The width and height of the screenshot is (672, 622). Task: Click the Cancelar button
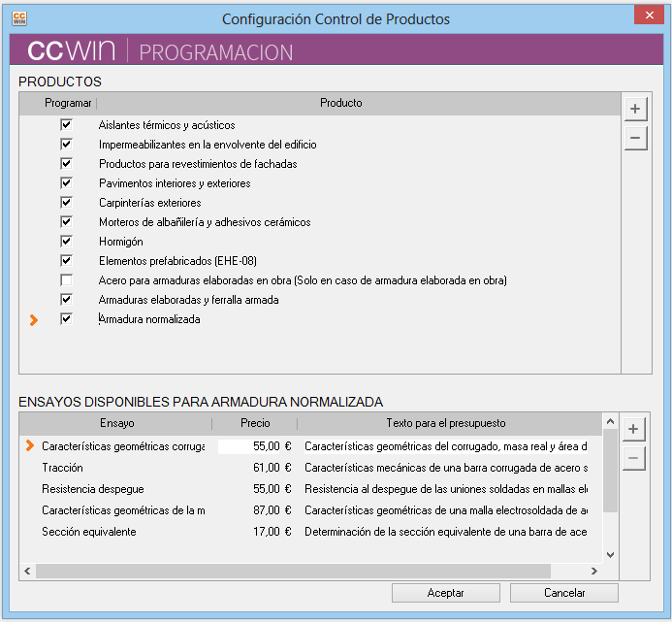(563, 593)
